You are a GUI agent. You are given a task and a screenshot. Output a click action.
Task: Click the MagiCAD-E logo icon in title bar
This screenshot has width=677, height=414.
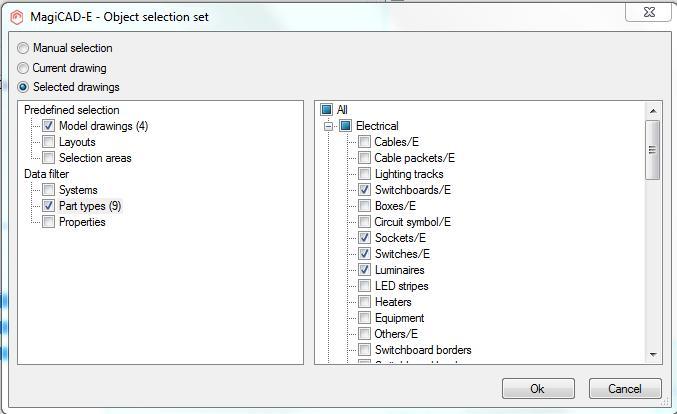coord(17,17)
